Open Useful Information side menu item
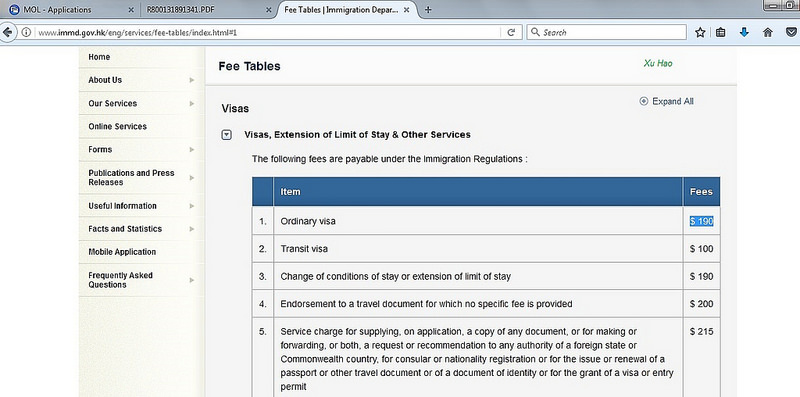 [122, 206]
